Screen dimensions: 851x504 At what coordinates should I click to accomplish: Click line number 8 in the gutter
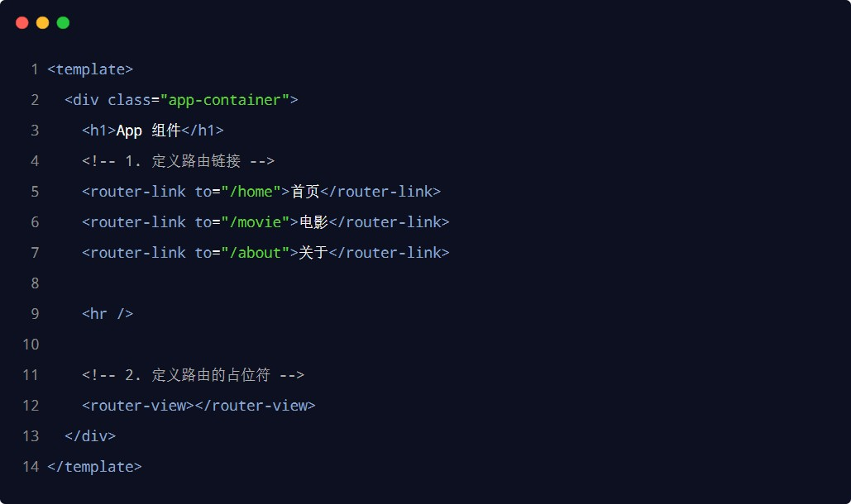[35, 283]
